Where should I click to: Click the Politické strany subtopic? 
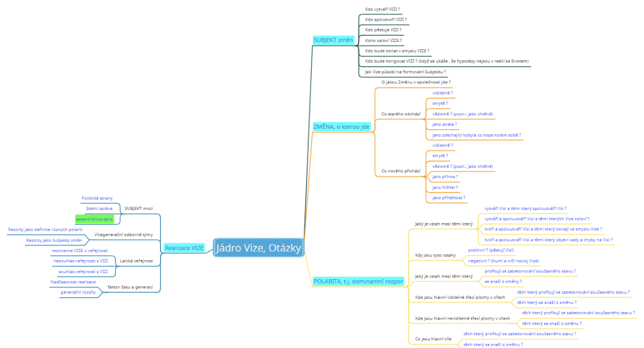[x=97, y=198]
